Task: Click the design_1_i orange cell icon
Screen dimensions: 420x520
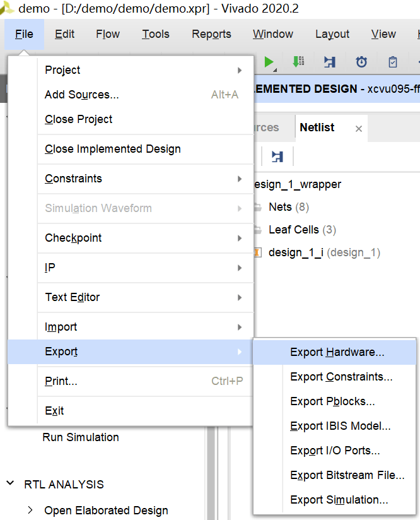Action: point(257,252)
